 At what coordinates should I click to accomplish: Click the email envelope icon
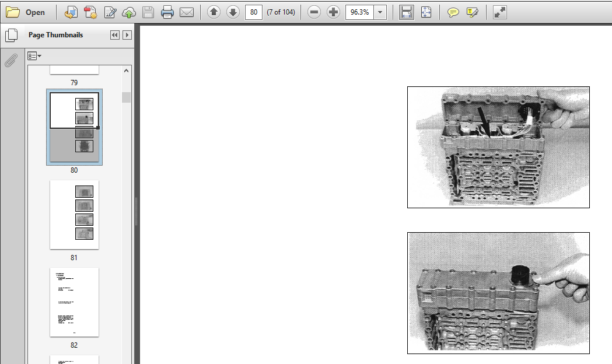click(187, 12)
